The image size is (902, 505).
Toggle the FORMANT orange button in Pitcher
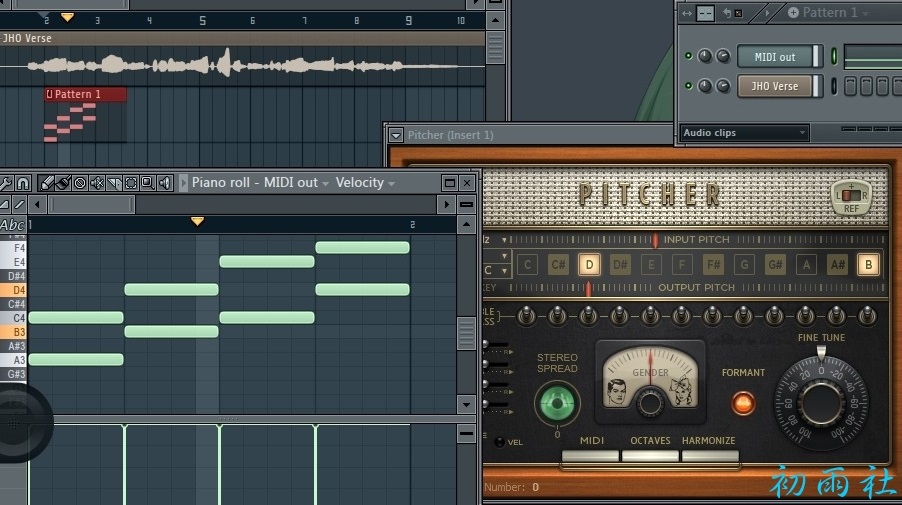pyautogui.click(x=743, y=403)
